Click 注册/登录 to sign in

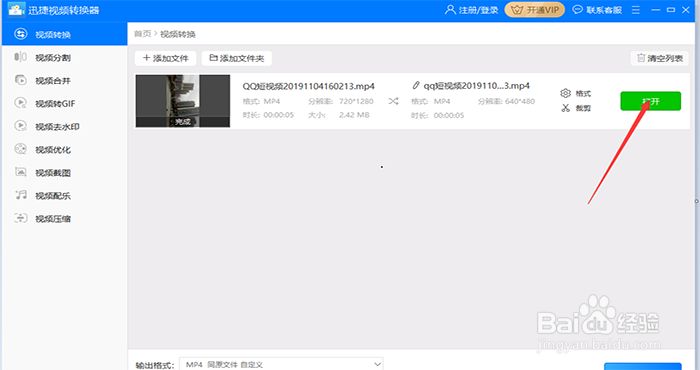478,10
